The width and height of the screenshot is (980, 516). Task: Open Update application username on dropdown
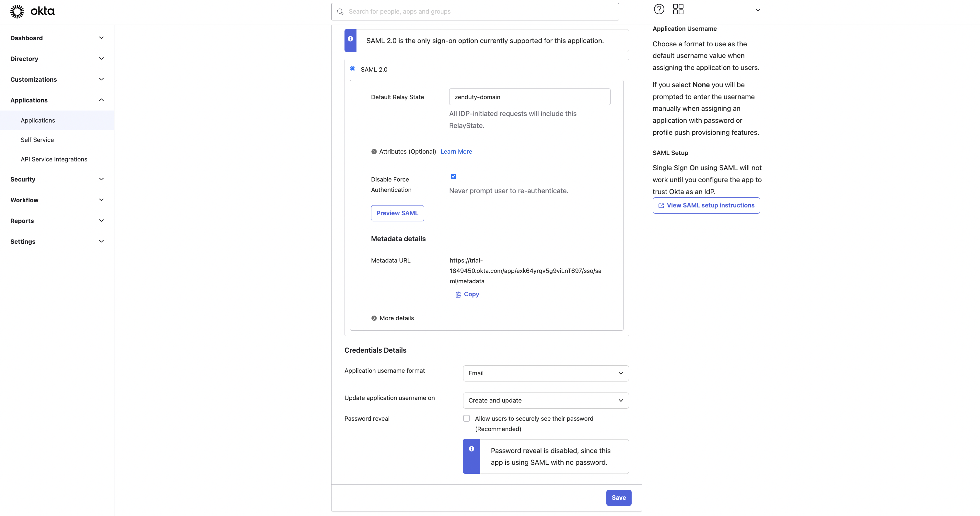545,400
